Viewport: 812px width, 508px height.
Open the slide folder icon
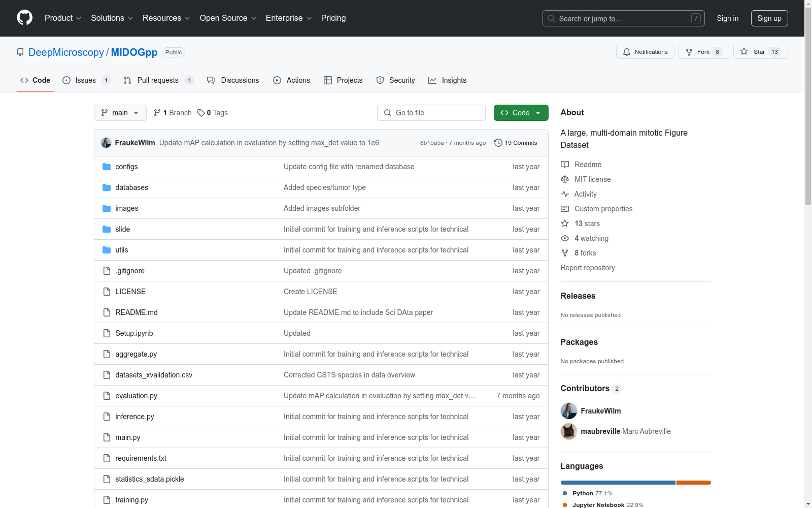click(107, 229)
